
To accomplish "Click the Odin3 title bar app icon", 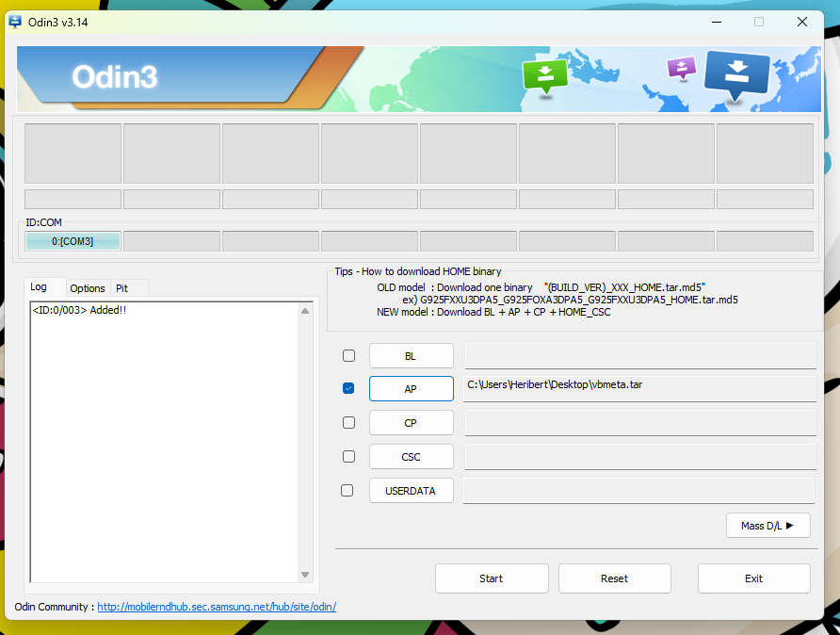I will pos(15,22).
